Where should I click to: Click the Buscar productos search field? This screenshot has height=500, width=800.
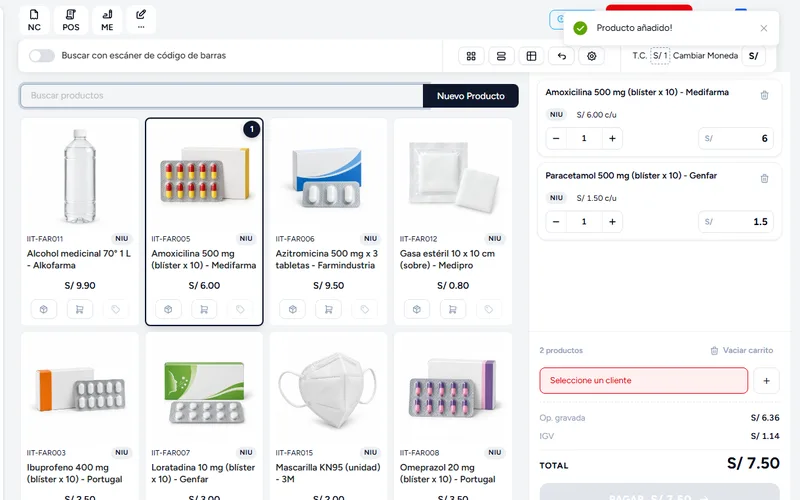(x=222, y=95)
